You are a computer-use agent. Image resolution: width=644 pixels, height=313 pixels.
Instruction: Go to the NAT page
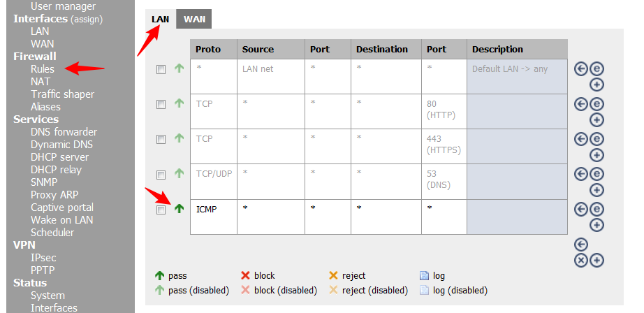tap(41, 82)
